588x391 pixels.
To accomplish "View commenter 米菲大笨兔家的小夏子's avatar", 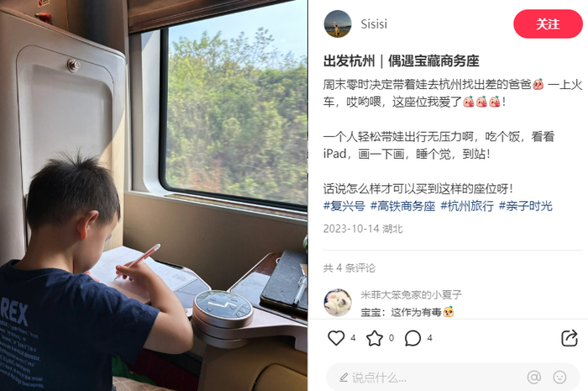I will coord(338,303).
